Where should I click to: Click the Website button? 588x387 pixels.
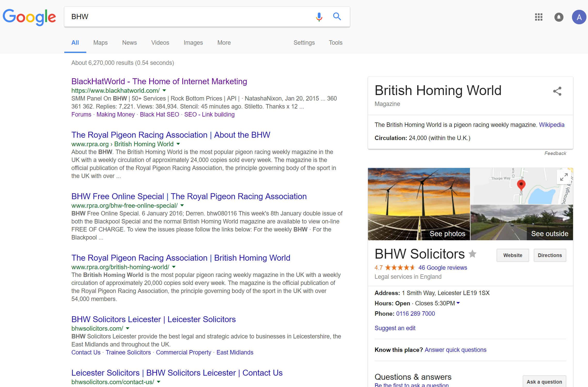pos(513,256)
